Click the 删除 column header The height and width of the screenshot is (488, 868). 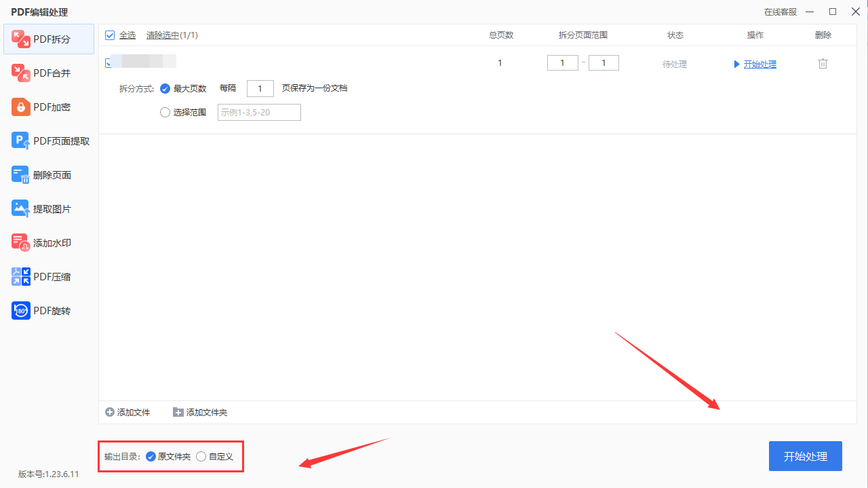(823, 35)
